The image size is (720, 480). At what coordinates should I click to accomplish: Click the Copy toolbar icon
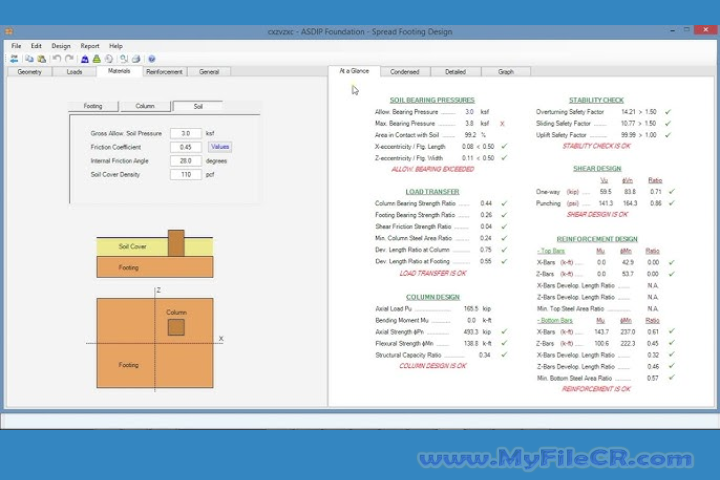[29, 59]
